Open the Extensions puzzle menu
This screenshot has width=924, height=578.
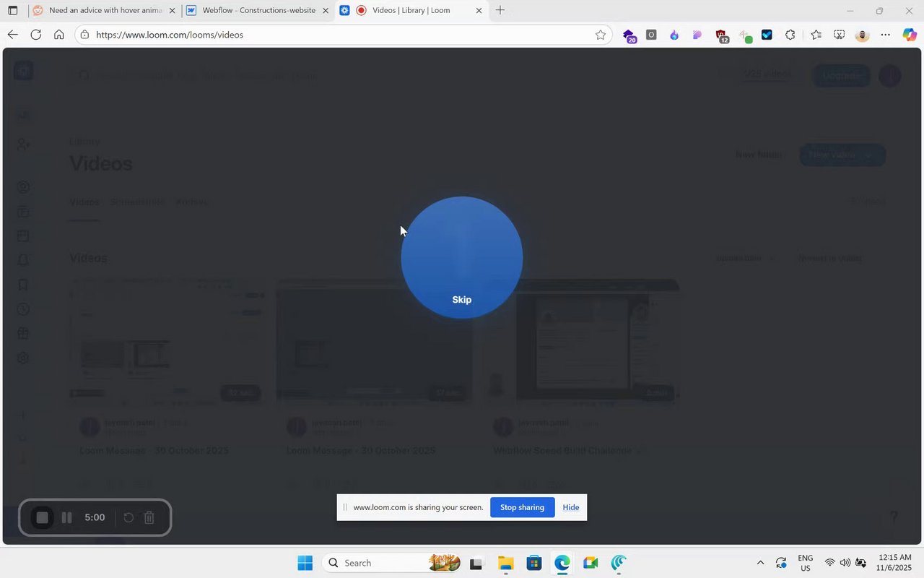[790, 35]
